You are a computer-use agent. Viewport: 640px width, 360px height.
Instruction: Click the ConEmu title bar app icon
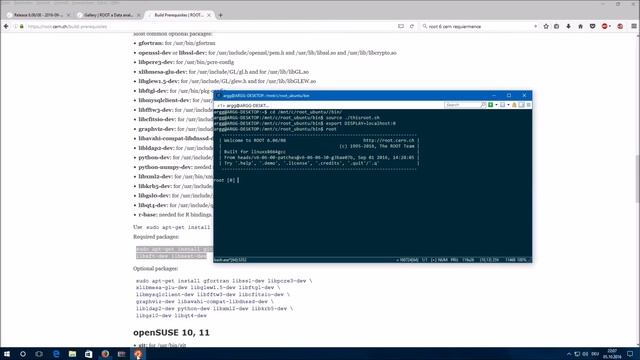click(x=218, y=96)
